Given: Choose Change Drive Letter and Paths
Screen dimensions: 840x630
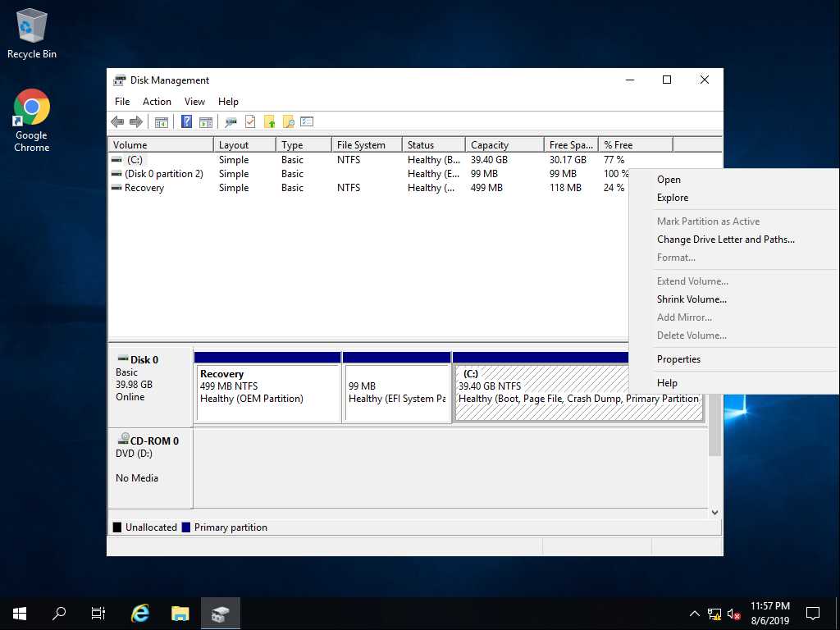Looking at the screenshot, I should [x=725, y=240].
